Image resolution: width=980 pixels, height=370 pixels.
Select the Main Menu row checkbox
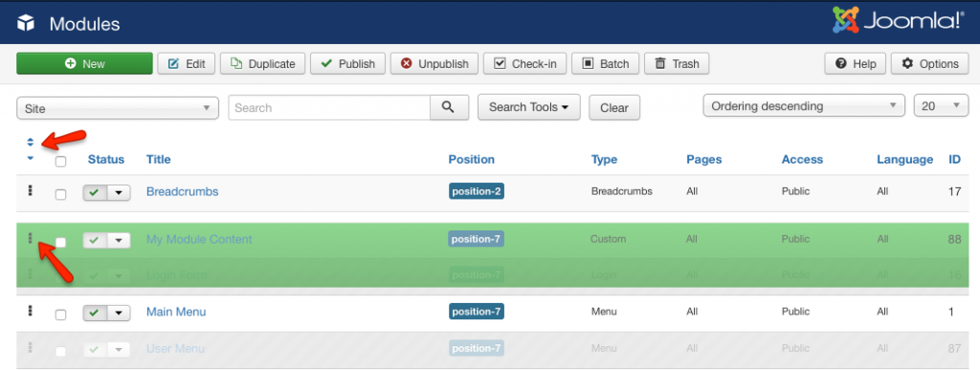(x=60, y=316)
